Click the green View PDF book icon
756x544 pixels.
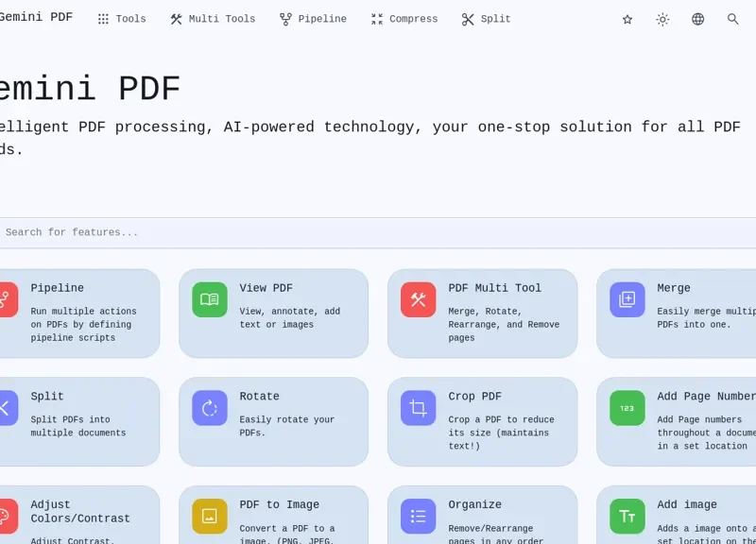(x=210, y=299)
